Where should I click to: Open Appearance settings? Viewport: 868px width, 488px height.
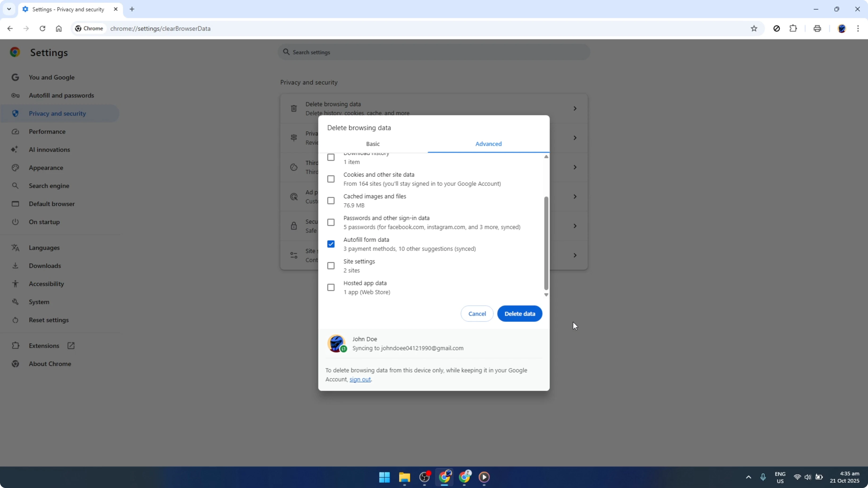click(60, 168)
